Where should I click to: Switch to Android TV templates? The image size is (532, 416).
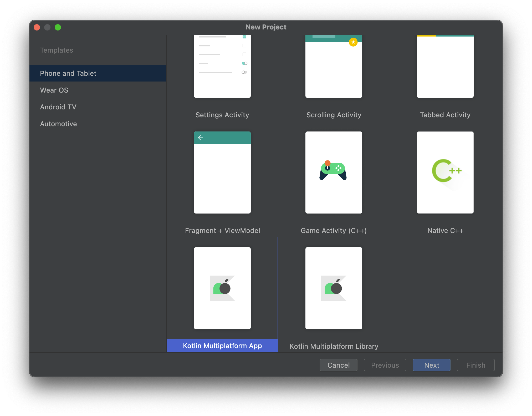[x=58, y=107]
